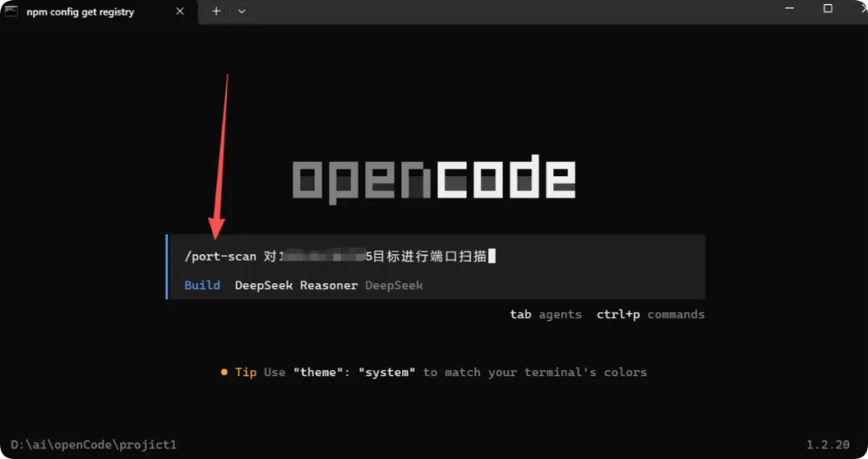Expand the new tab profile dropdown arrow
868x459 pixels.
point(242,11)
